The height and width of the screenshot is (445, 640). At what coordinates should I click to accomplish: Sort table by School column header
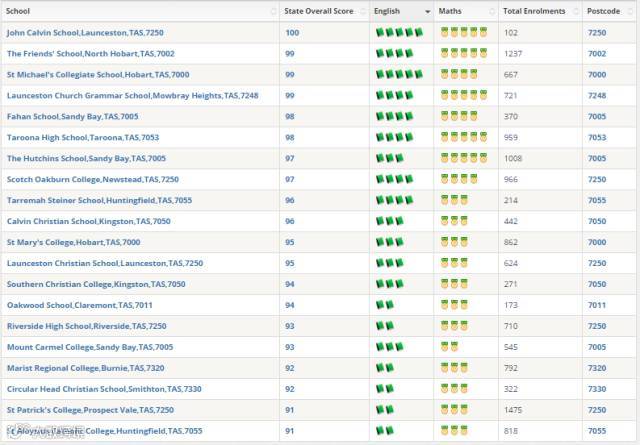(140, 11)
